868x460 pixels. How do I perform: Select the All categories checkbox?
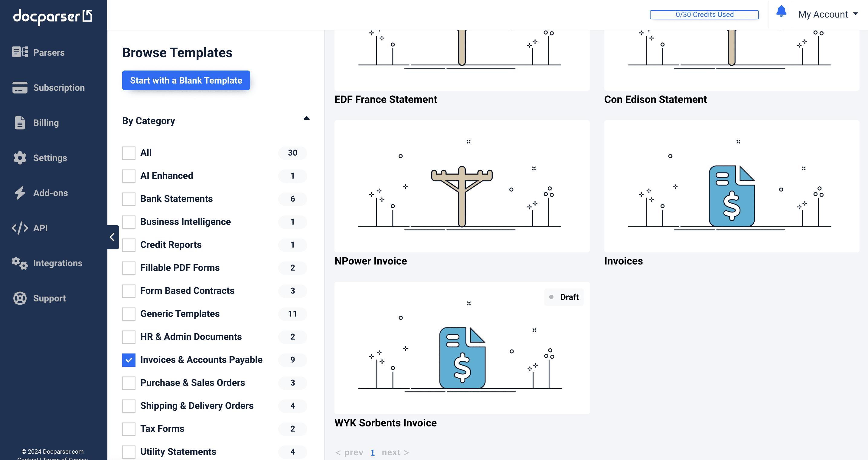tap(128, 153)
